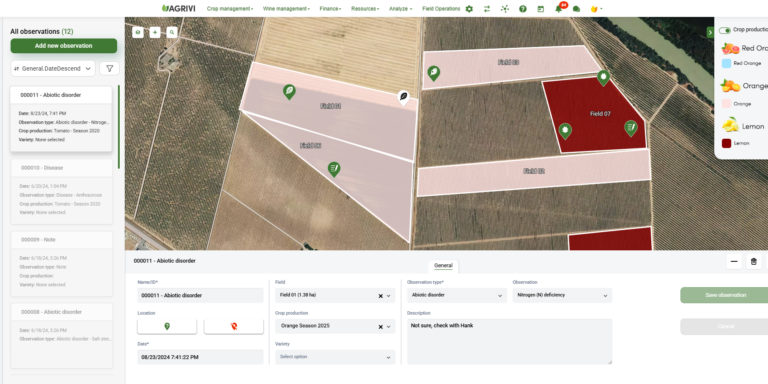Select the pest marker at lower-left of Field 07
The image size is (768, 384).
point(565,131)
